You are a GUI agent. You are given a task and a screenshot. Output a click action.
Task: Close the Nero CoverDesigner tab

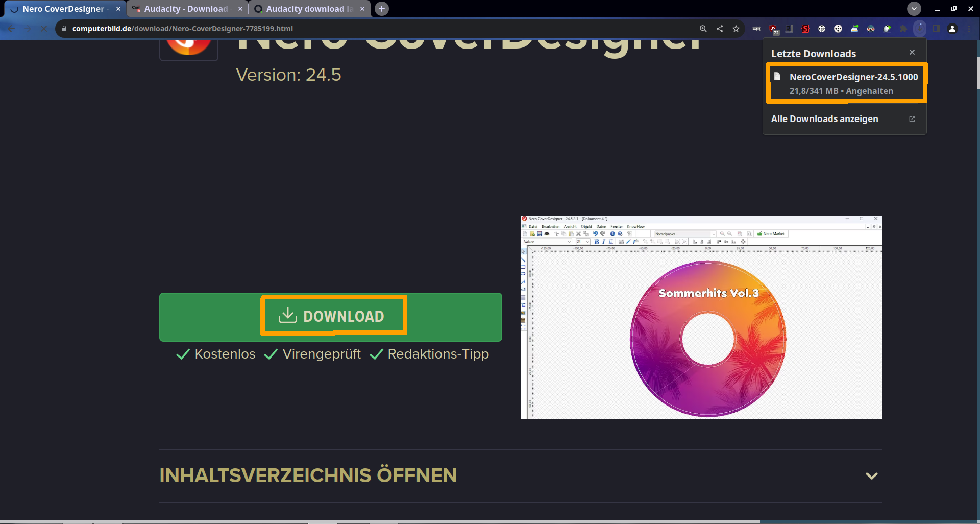point(118,9)
